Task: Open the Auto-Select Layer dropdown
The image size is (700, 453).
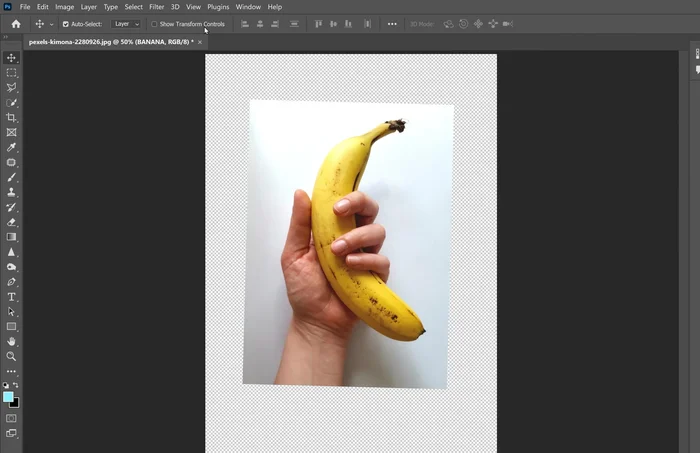Action: click(125, 24)
